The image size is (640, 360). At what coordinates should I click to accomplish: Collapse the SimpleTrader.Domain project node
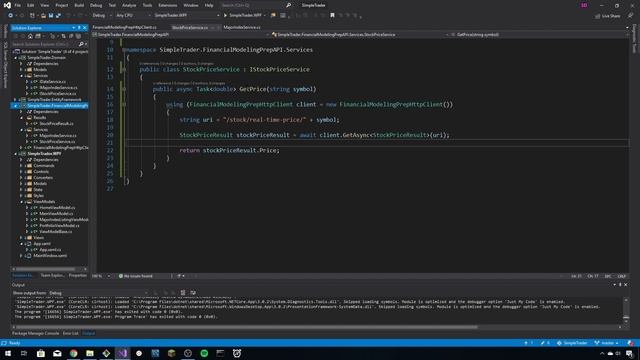point(16,58)
